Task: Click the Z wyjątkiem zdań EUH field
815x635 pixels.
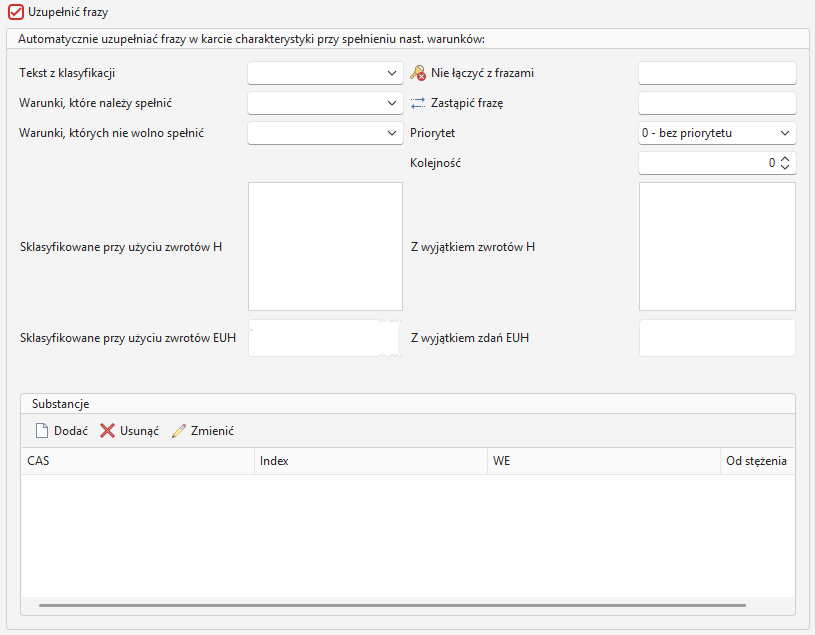Action: click(717, 338)
